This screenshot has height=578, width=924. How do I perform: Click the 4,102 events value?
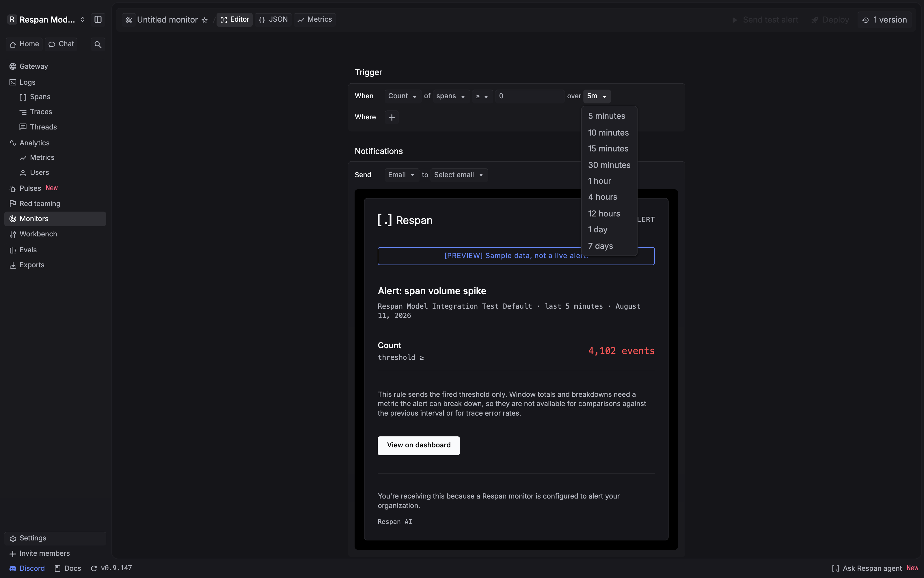[x=621, y=351]
